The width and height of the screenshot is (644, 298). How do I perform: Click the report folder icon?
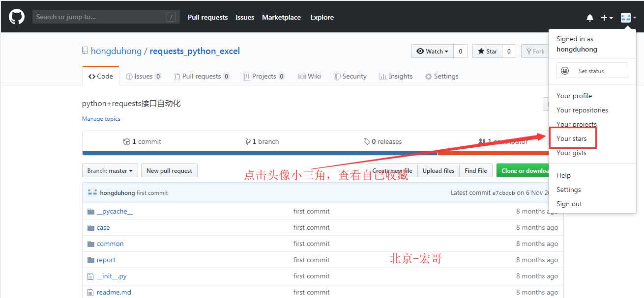[x=90, y=260]
